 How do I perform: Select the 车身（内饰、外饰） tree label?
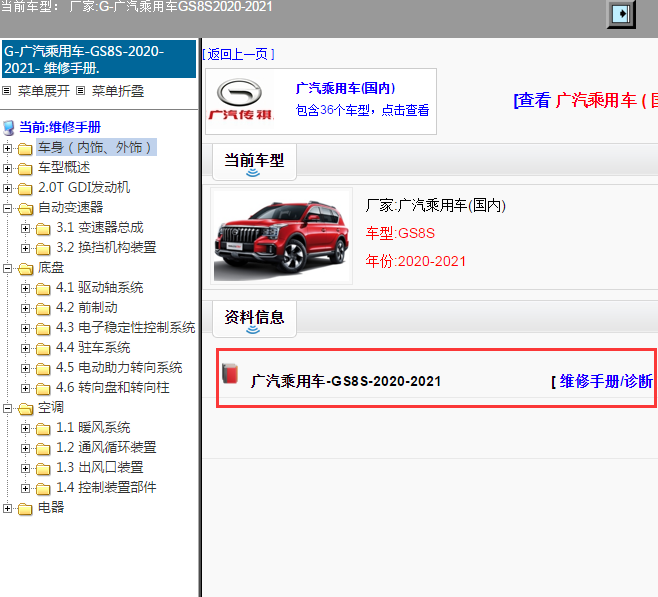click(x=96, y=147)
